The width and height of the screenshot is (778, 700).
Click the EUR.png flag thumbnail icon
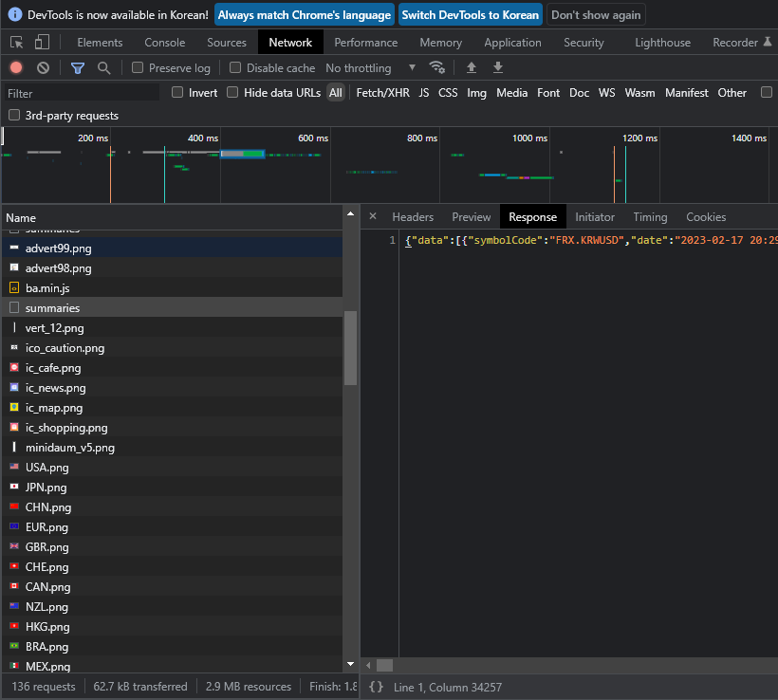[14, 526]
